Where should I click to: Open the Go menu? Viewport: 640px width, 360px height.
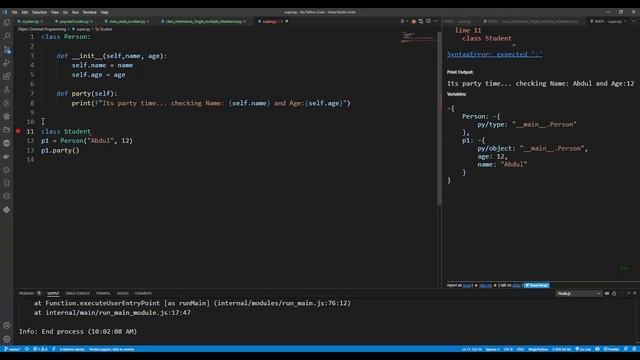click(65, 12)
